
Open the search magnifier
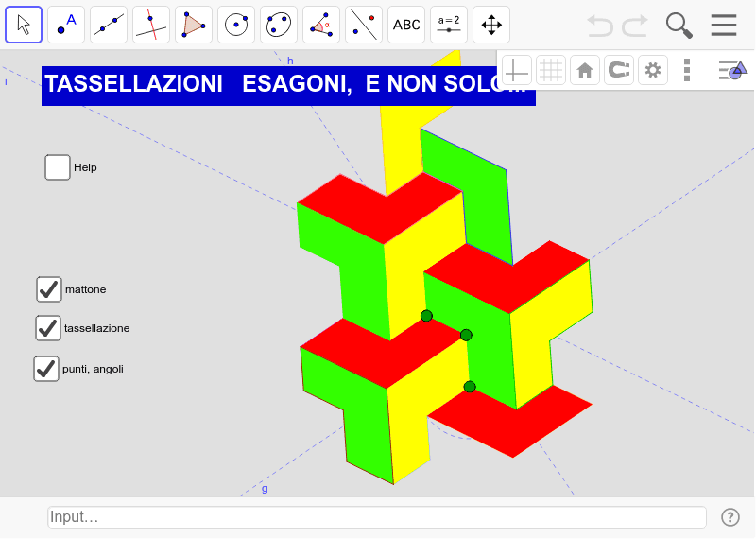tap(679, 26)
